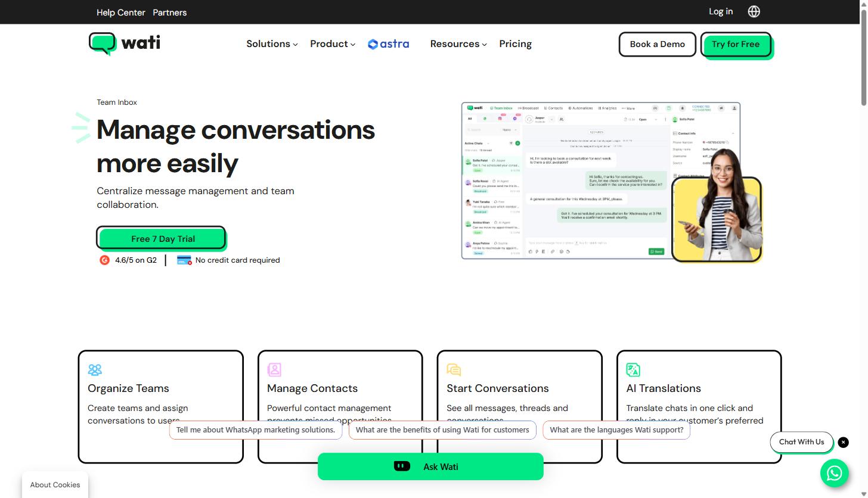
Task: Dismiss the Chat With Us popup
Action: (843, 442)
